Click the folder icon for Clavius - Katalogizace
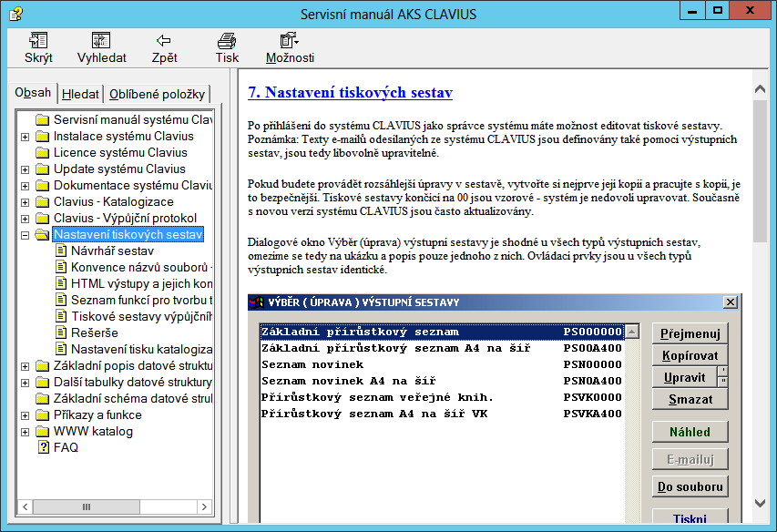Viewport: 777px width, 532px height. (x=43, y=201)
